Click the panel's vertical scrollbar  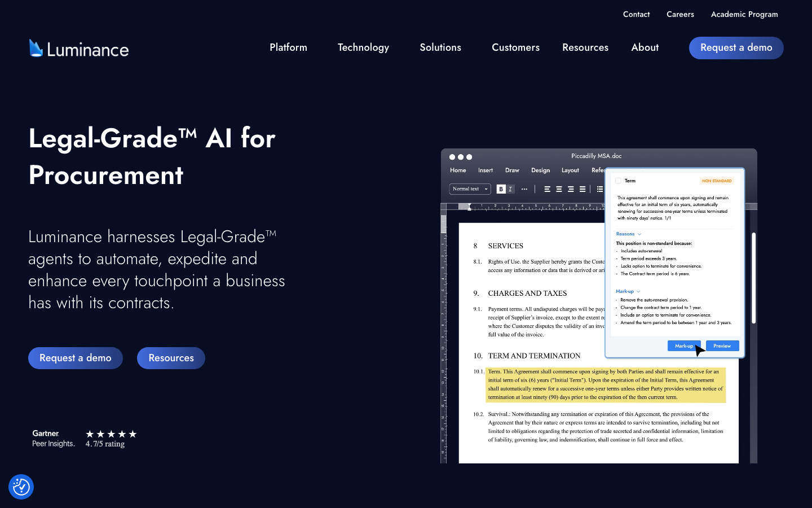click(754, 278)
